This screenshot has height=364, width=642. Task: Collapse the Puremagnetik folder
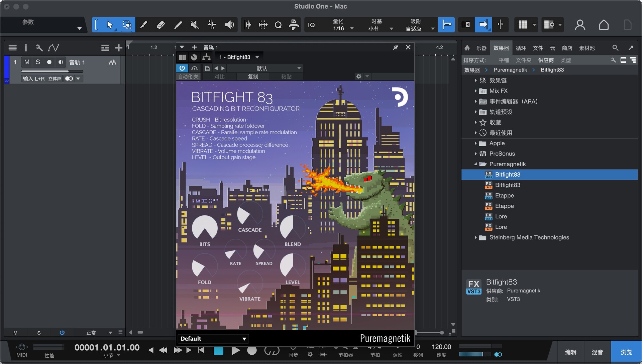[x=475, y=164]
